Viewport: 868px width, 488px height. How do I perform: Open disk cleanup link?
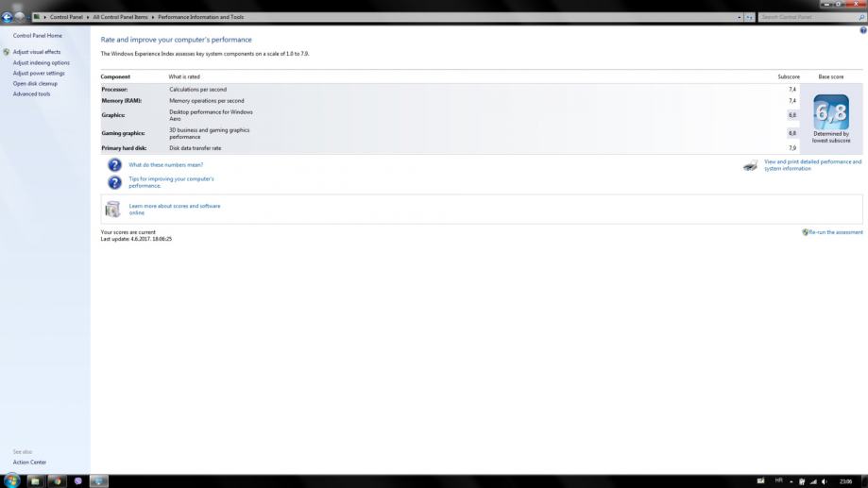pyautogui.click(x=35, y=84)
